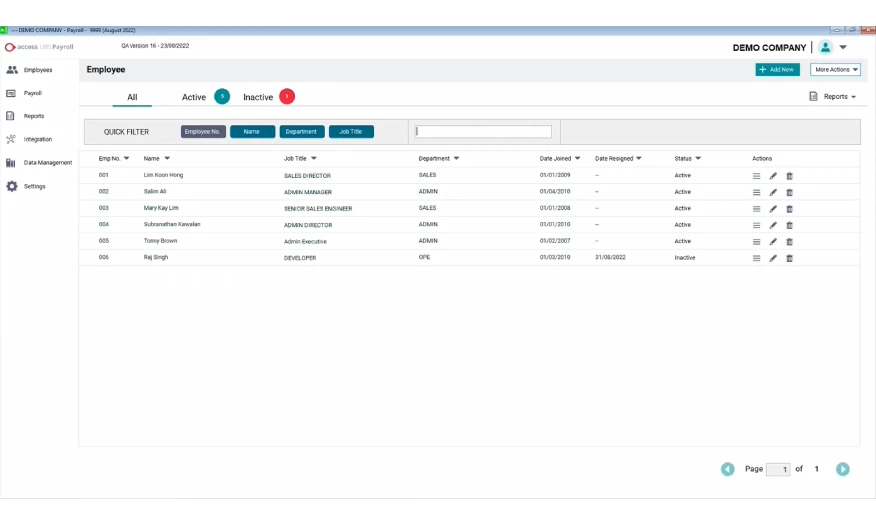Image resolution: width=876 pixels, height=525 pixels.
Task: Open the Integration sidebar icon
Action: [x=12, y=139]
